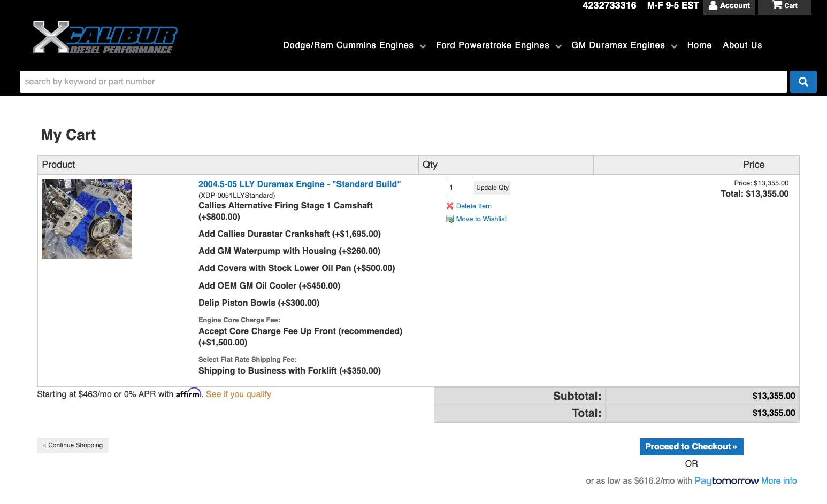The image size is (827, 504).
Task: Click the Paytomorrow logo
Action: [x=726, y=481]
